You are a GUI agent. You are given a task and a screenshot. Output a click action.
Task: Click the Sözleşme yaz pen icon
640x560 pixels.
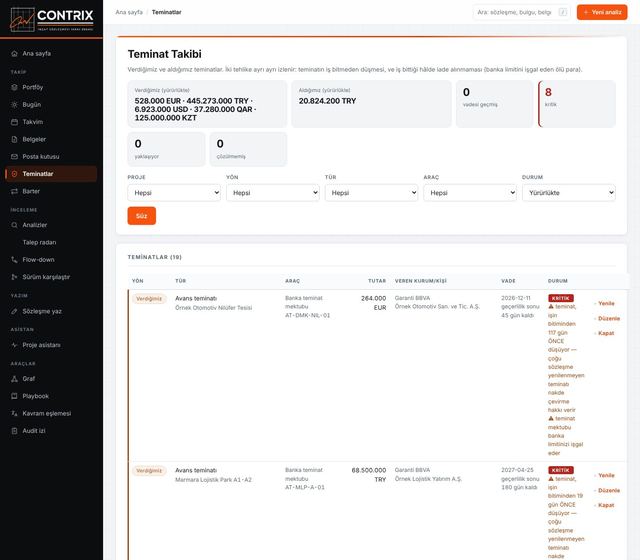pyautogui.click(x=14, y=311)
